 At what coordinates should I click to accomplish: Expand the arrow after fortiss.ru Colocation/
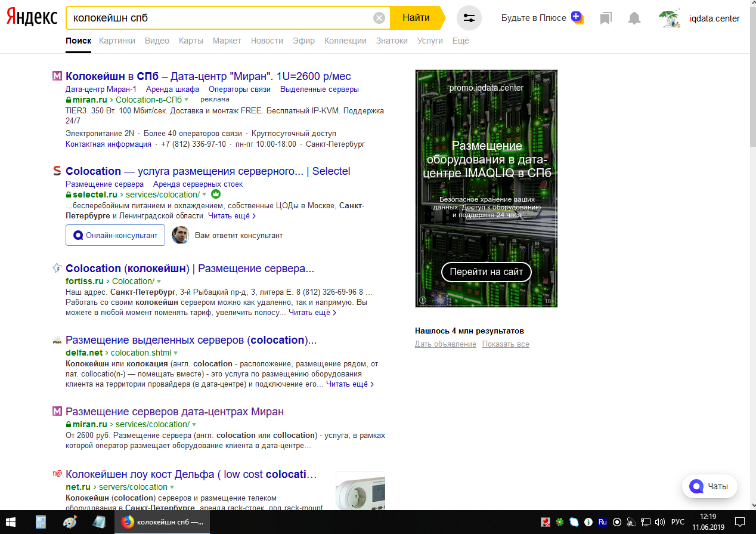159,282
